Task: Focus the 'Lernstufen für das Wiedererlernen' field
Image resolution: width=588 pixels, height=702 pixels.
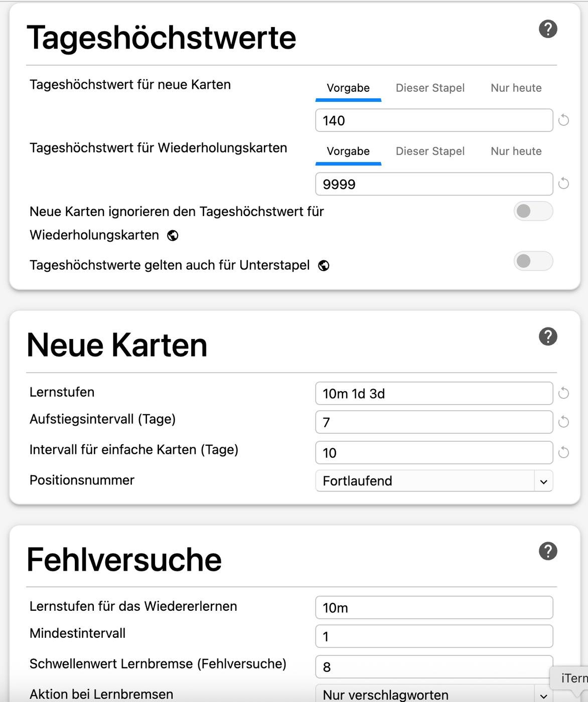Action: coord(434,608)
